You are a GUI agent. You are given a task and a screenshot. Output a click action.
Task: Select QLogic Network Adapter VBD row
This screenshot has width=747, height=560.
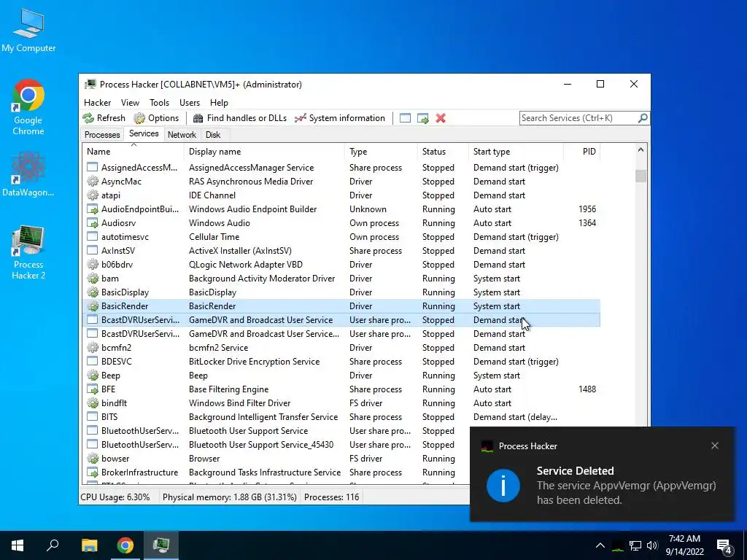tap(341, 265)
